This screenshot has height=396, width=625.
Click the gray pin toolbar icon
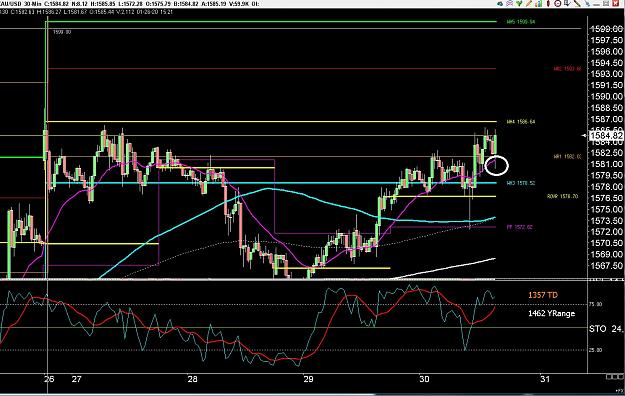588,4
